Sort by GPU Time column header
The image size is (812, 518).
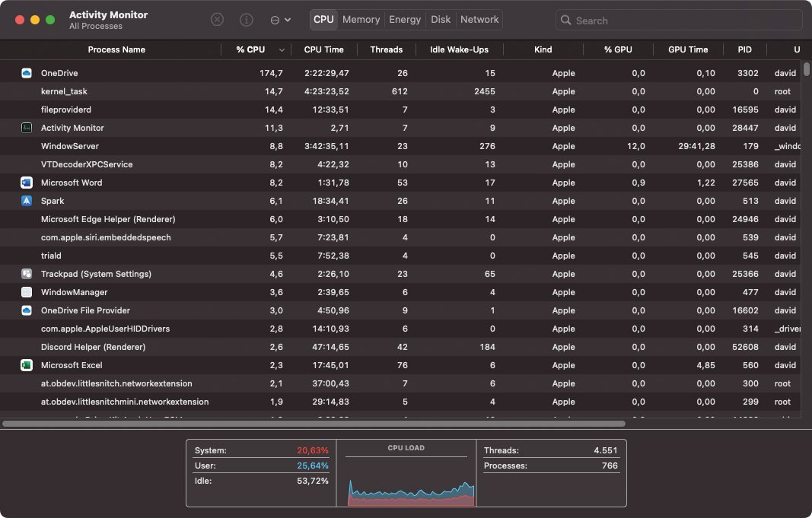(688, 49)
